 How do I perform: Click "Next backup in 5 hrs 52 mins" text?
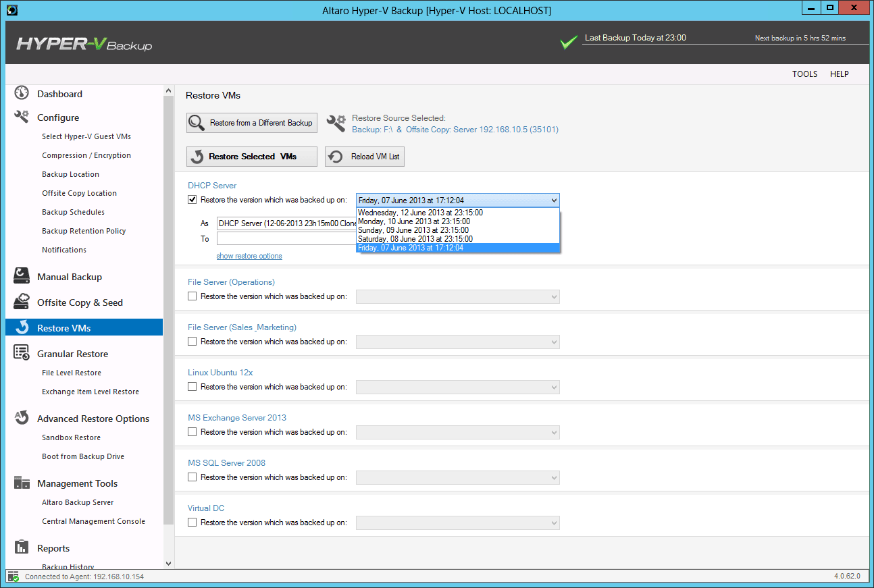point(800,38)
